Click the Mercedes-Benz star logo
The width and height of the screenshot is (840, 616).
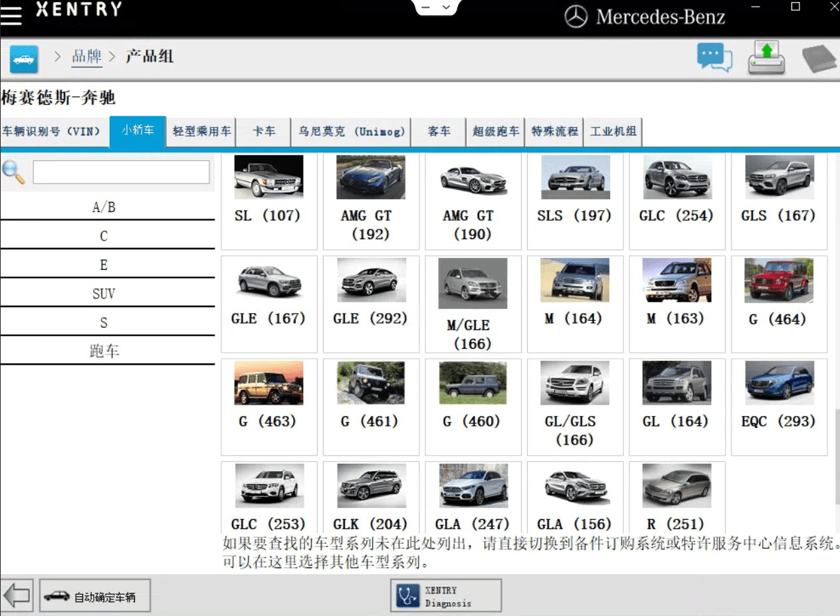coord(576,17)
